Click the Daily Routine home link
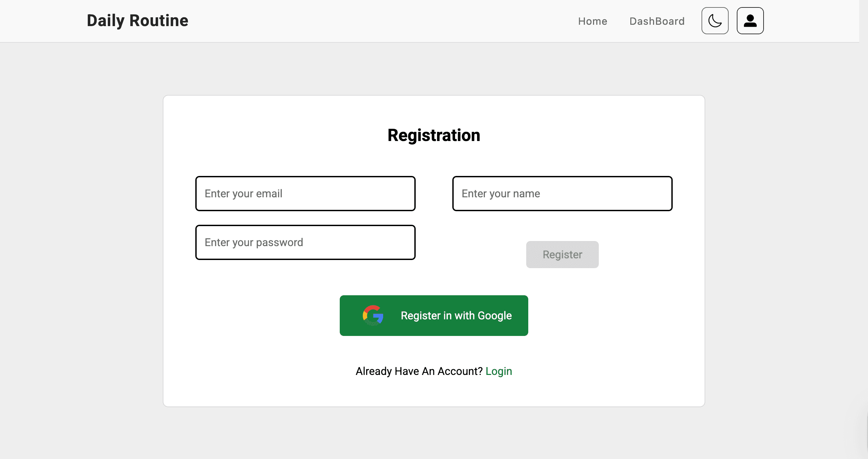The image size is (868, 459). (137, 20)
